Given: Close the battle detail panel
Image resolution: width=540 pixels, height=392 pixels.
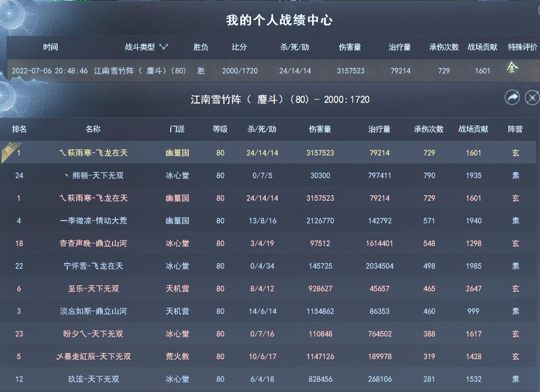Looking at the screenshot, I should (x=532, y=98).
